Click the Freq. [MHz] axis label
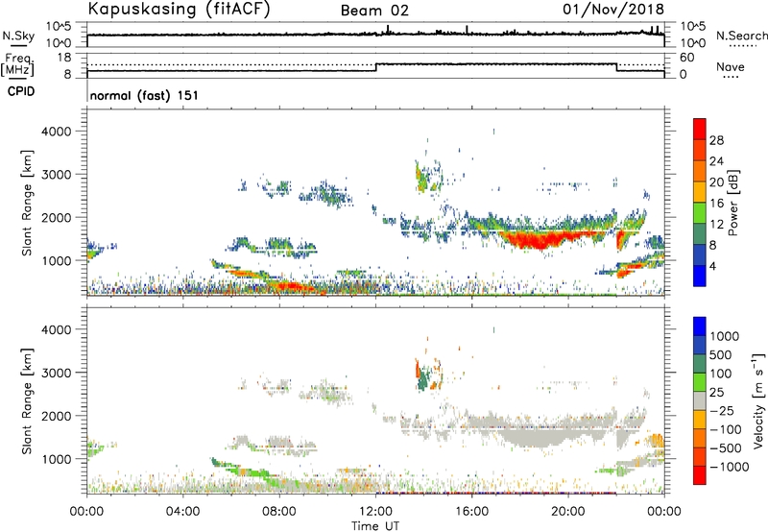 tap(17, 64)
